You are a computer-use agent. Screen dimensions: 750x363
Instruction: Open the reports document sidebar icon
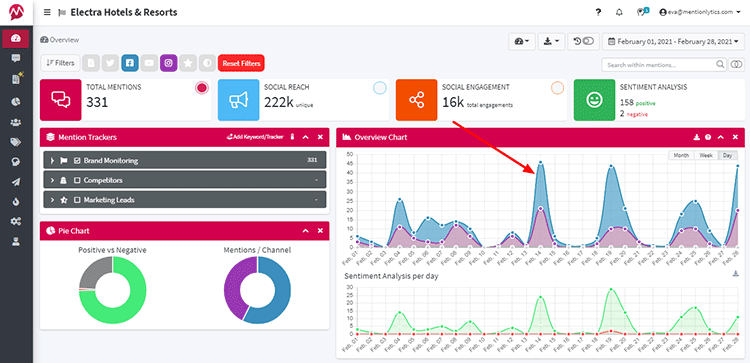pyautogui.click(x=16, y=79)
